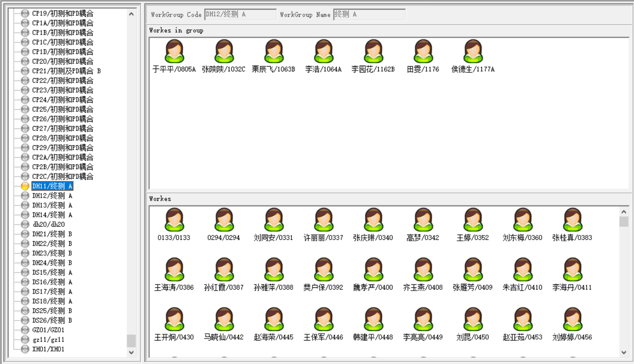The height and width of the screenshot is (364, 634).
Task: Open the dh20/dh20 workgroup node
Action: (x=48, y=224)
